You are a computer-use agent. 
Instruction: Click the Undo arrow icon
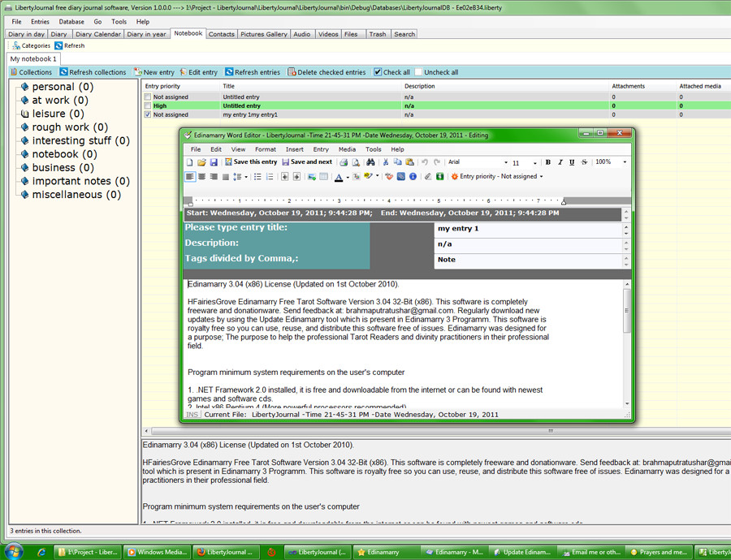425,162
